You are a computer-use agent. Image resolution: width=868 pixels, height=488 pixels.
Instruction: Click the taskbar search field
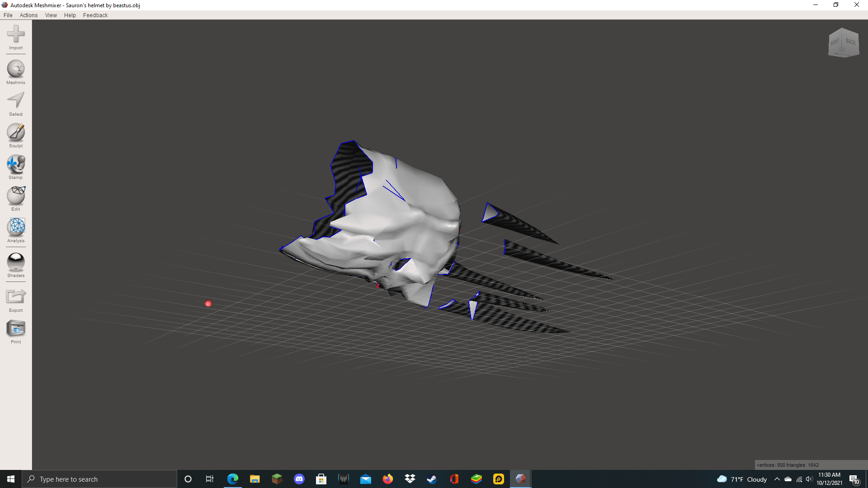99,479
